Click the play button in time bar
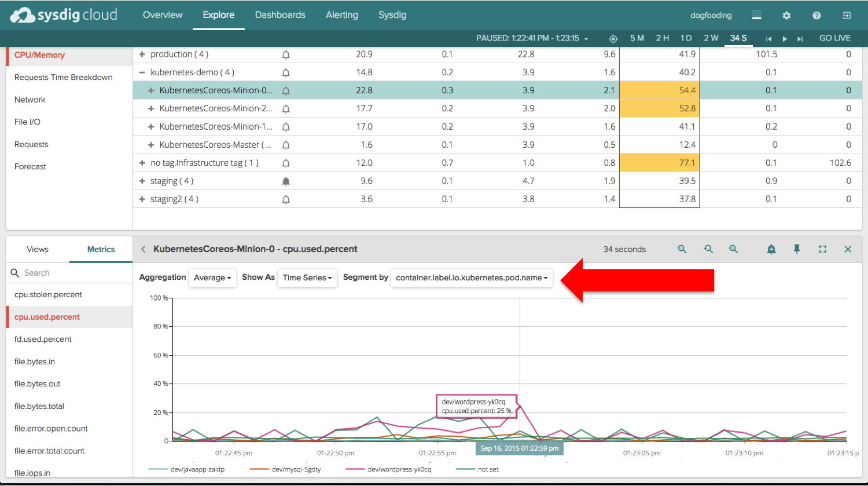Viewport: 868px width, 486px height. click(x=785, y=39)
